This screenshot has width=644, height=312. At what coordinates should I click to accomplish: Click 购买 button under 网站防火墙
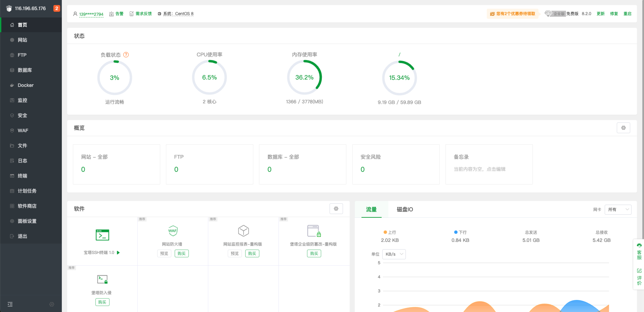click(x=181, y=254)
